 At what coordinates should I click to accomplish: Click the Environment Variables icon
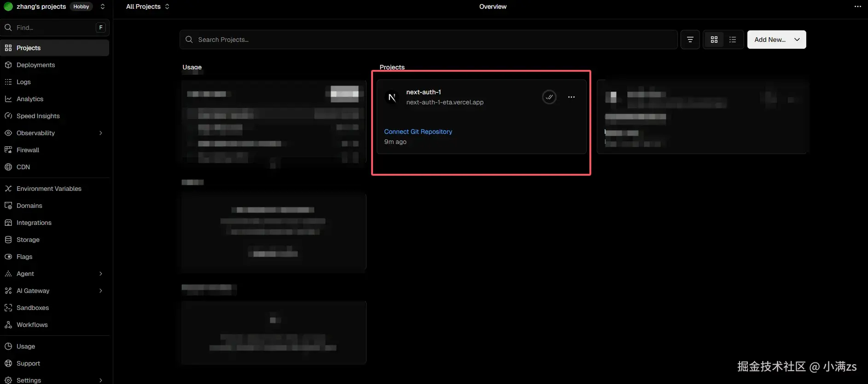[8, 189]
